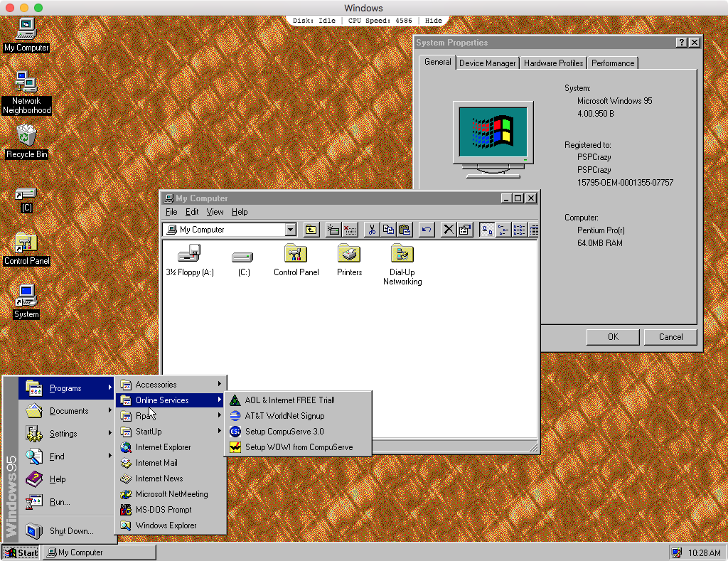The image size is (728, 561).
Task: Open the My Computer address dropdown
Action: 291,230
